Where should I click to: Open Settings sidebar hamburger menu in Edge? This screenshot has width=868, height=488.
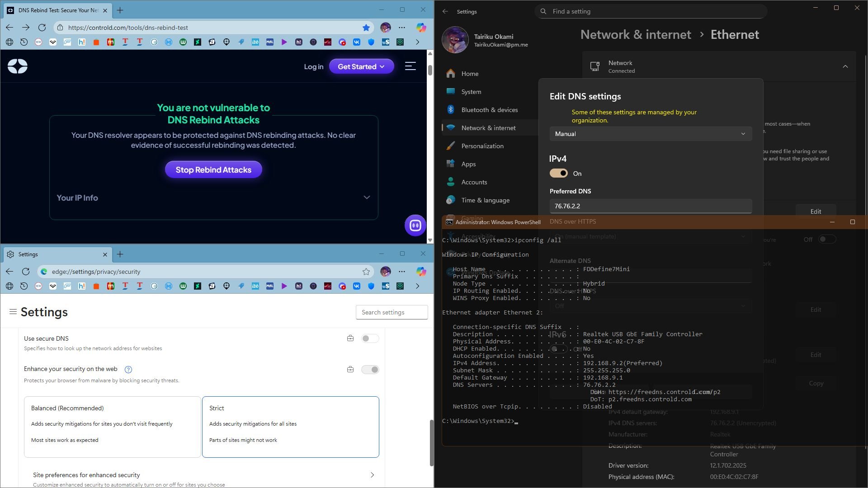click(x=13, y=312)
